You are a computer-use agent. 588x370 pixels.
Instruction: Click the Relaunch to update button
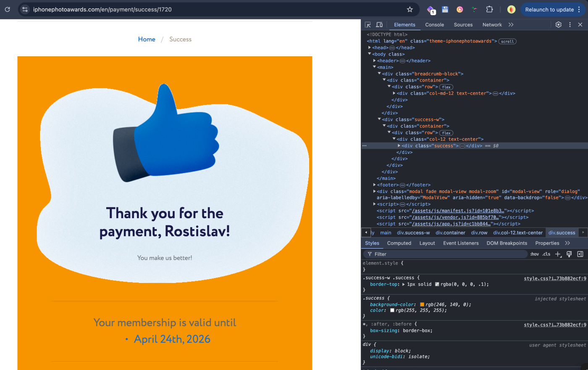549,9
